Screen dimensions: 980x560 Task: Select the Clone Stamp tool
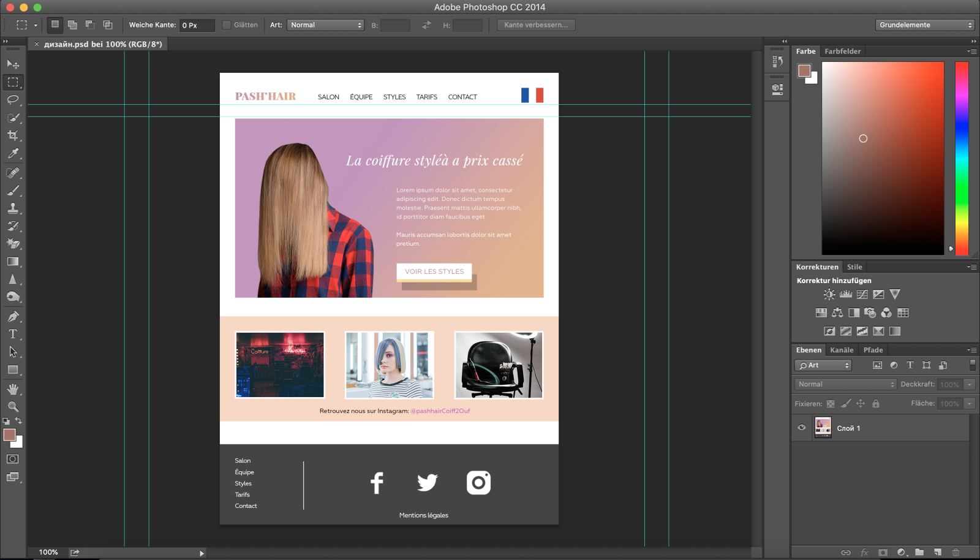click(x=13, y=208)
